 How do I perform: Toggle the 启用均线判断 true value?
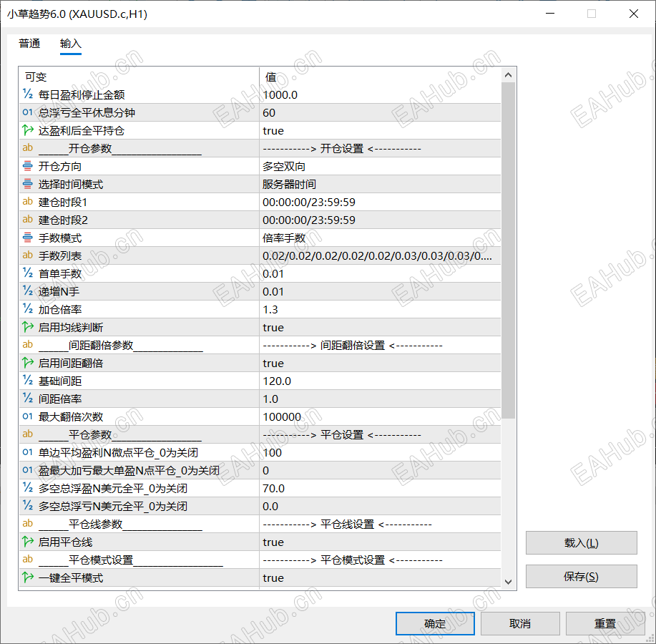pyautogui.click(x=380, y=327)
